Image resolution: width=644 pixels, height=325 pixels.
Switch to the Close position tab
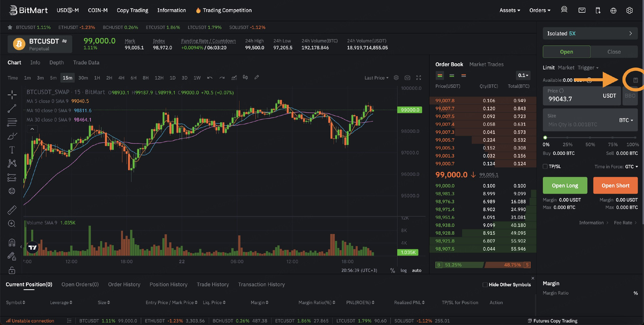[x=614, y=52]
